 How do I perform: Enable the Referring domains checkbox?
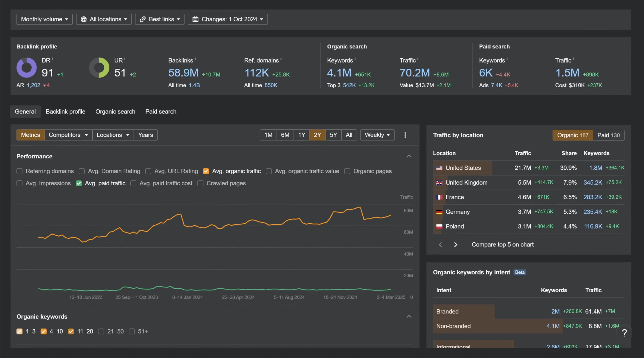tap(19, 171)
